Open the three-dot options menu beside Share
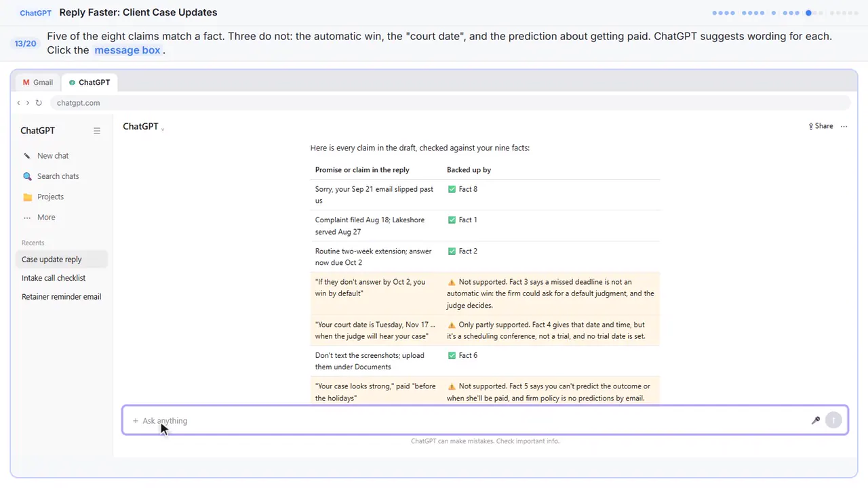The width and height of the screenshot is (868, 488). (x=844, y=126)
